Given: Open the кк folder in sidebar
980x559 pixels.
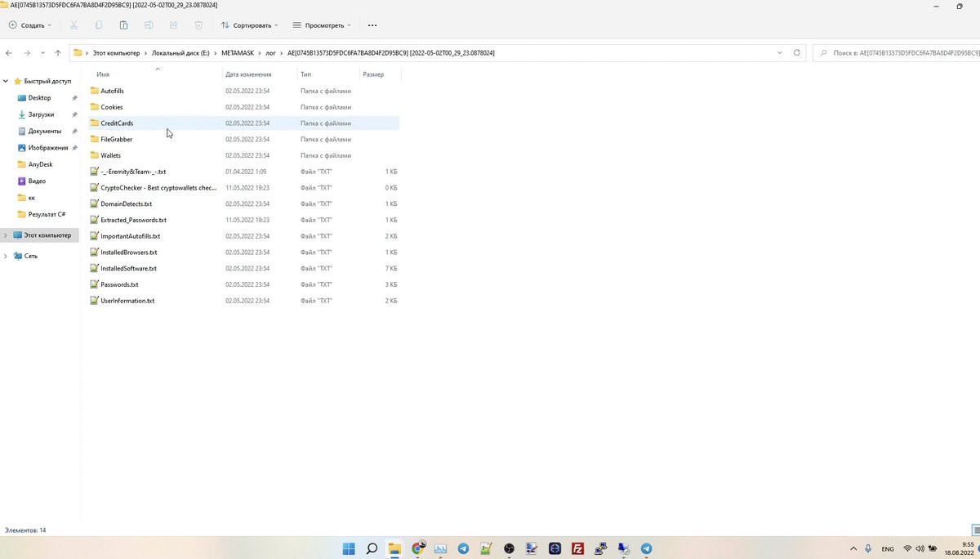Looking at the screenshot, I should [31, 198].
